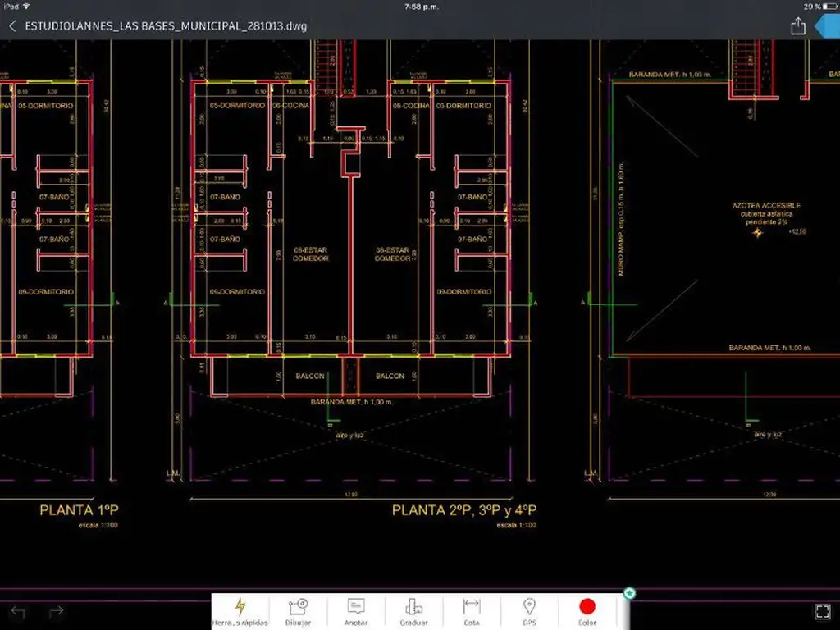Tap the ESTUDIOLANNES file name title

click(166, 26)
